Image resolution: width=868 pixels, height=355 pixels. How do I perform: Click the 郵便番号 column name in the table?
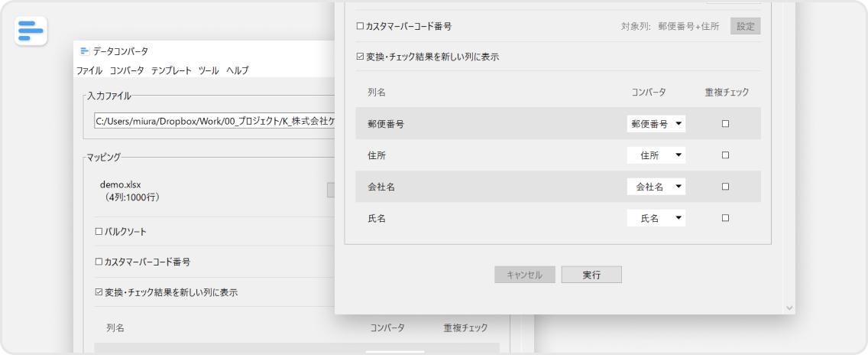point(385,124)
